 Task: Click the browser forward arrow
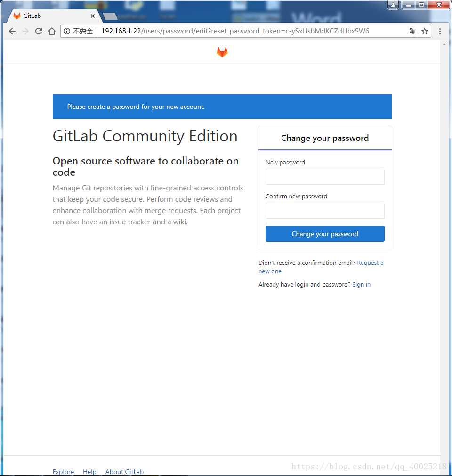25,31
